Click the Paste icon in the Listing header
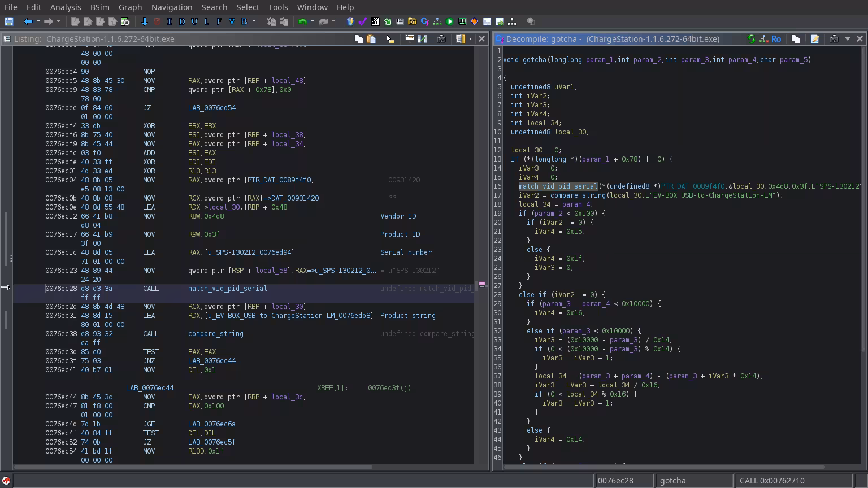868x488 pixels. pyautogui.click(x=371, y=39)
